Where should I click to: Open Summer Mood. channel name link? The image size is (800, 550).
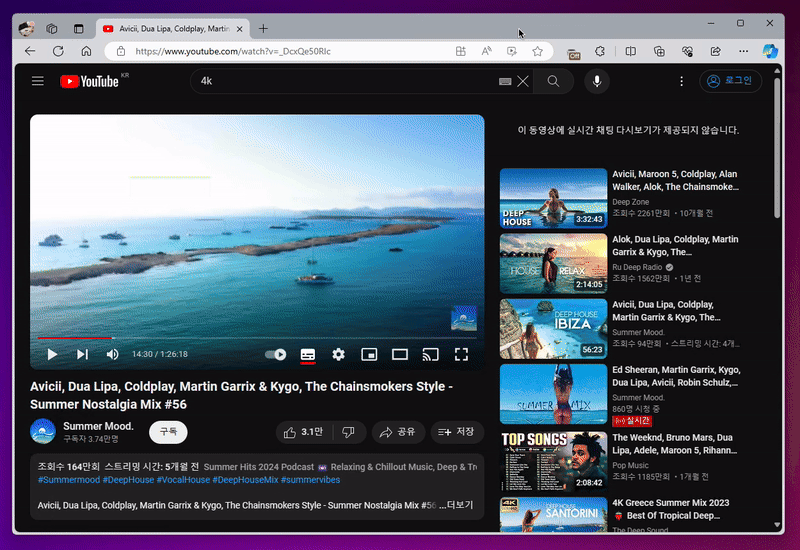[98, 426]
